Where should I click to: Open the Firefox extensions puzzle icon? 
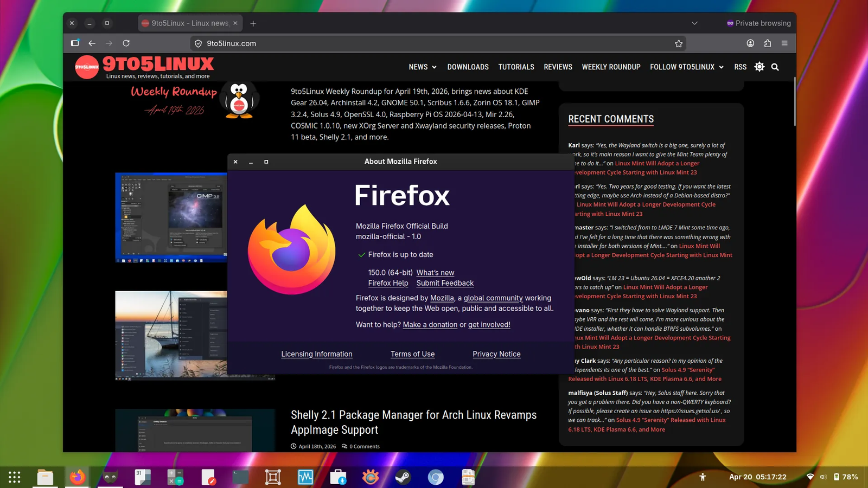click(x=767, y=43)
